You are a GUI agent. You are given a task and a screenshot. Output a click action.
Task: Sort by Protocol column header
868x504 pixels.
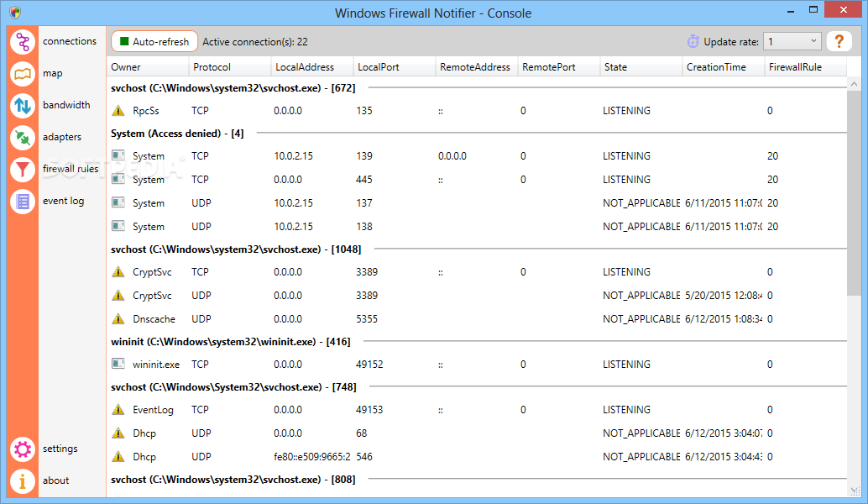[230, 67]
